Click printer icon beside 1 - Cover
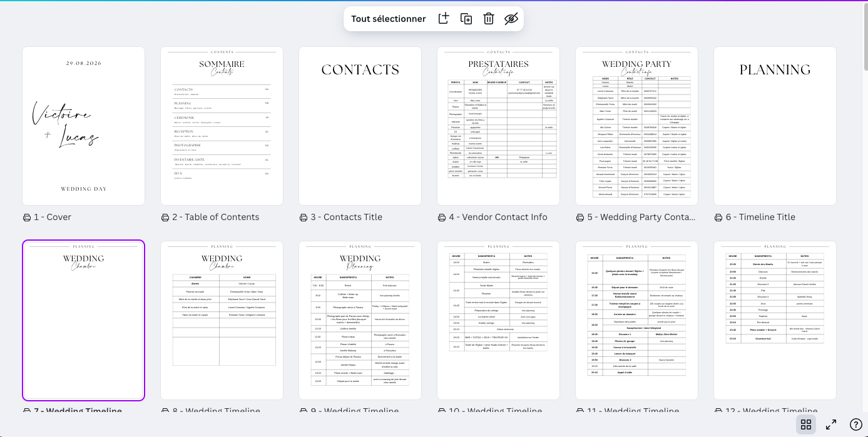The width and height of the screenshot is (868, 437). [x=26, y=218]
